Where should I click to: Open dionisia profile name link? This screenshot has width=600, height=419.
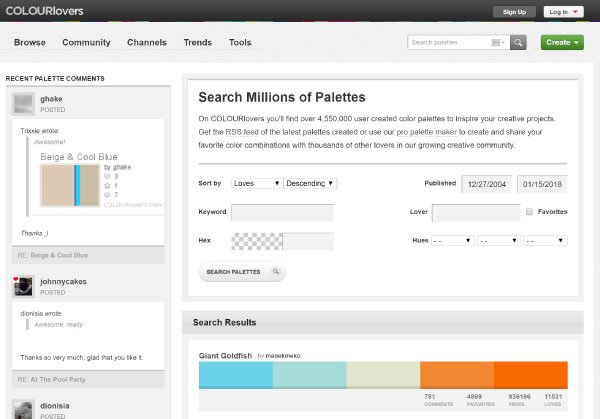55,406
